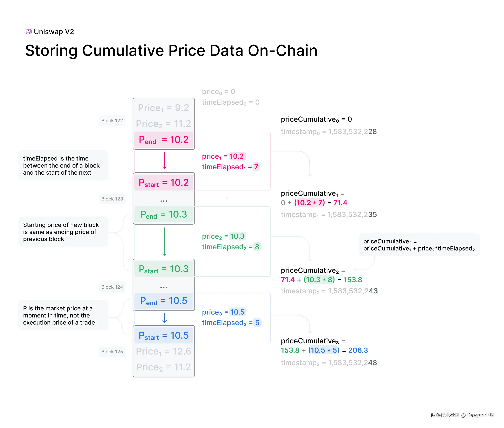Select the Block 125 label
Image resolution: width=504 pixels, height=428 pixels.
112,352
